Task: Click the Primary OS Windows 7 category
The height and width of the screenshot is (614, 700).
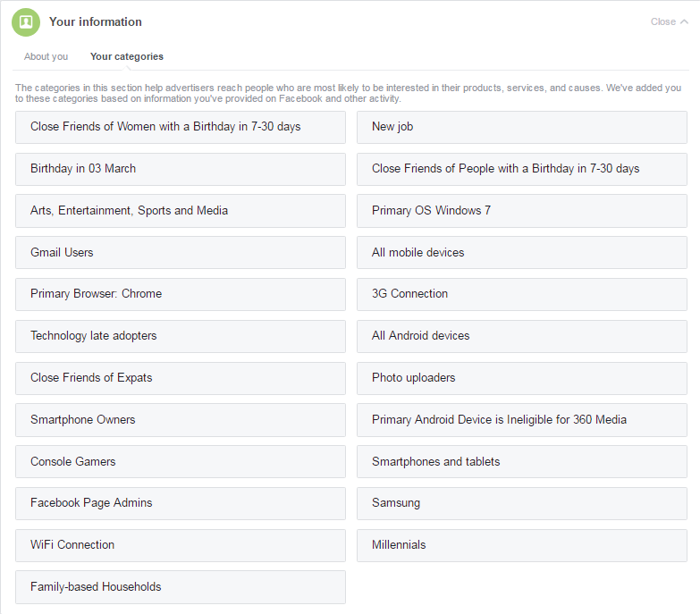Action: [x=521, y=211]
